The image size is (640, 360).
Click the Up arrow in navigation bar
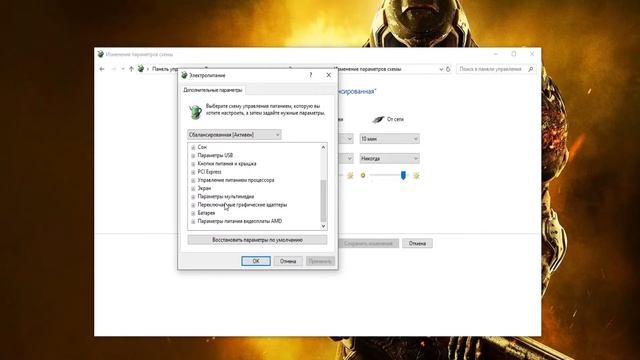(131, 69)
